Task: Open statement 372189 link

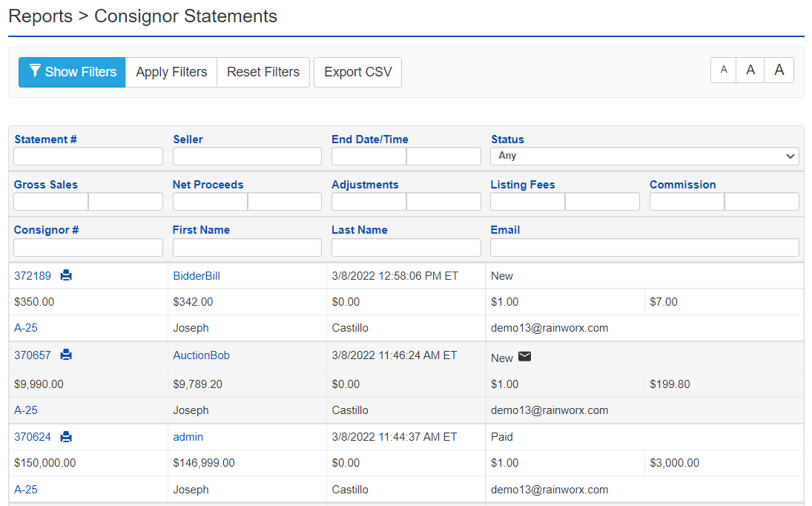Action: pos(33,276)
